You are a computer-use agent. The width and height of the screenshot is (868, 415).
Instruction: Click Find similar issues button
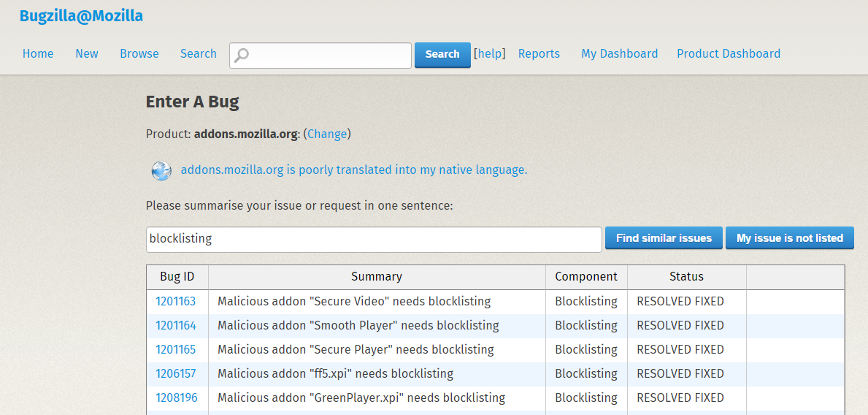tap(664, 238)
